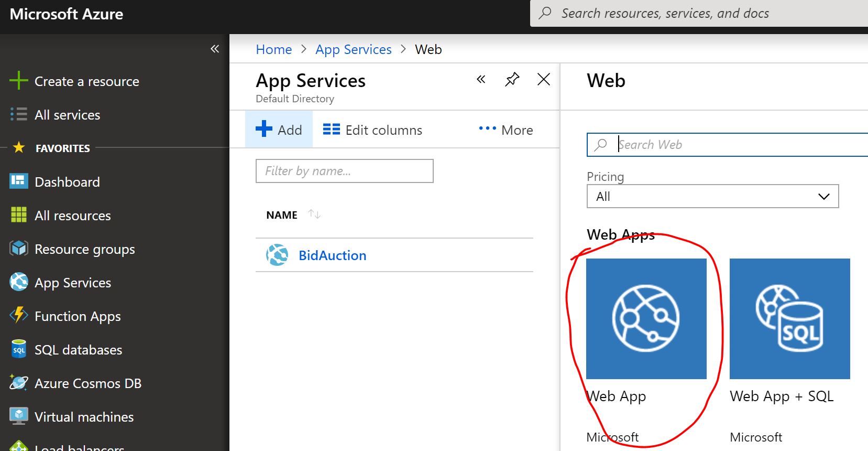The width and height of the screenshot is (868, 451).
Task: Click the Azure Cosmos DB planet icon
Action: pyautogui.click(x=19, y=382)
